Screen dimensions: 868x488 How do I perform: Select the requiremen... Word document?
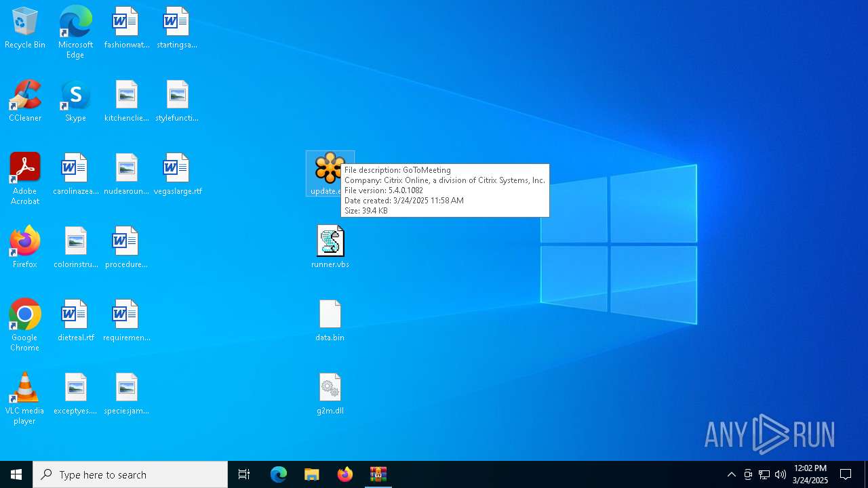(x=126, y=321)
